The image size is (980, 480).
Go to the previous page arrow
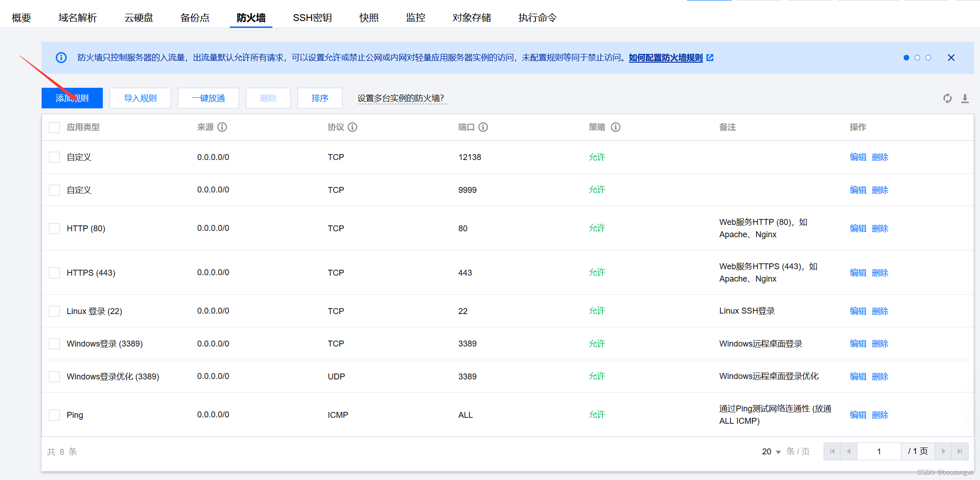[848, 451]
